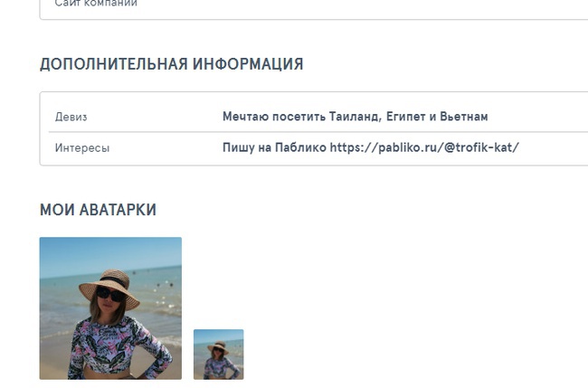
Task: Click the 'ДОПОЛНИТЕЛЬНАЯ ИНФОРМАЦИЯ' heading
Action: [171, 64]
